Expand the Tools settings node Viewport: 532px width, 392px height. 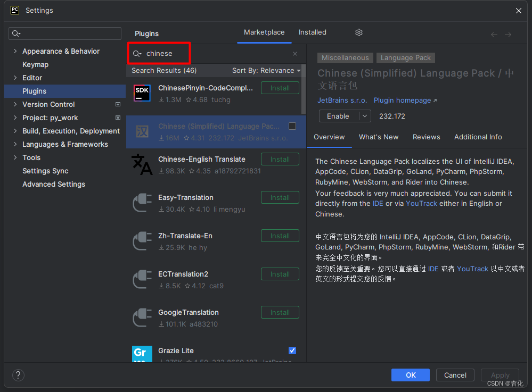click(x=15, y=157)
